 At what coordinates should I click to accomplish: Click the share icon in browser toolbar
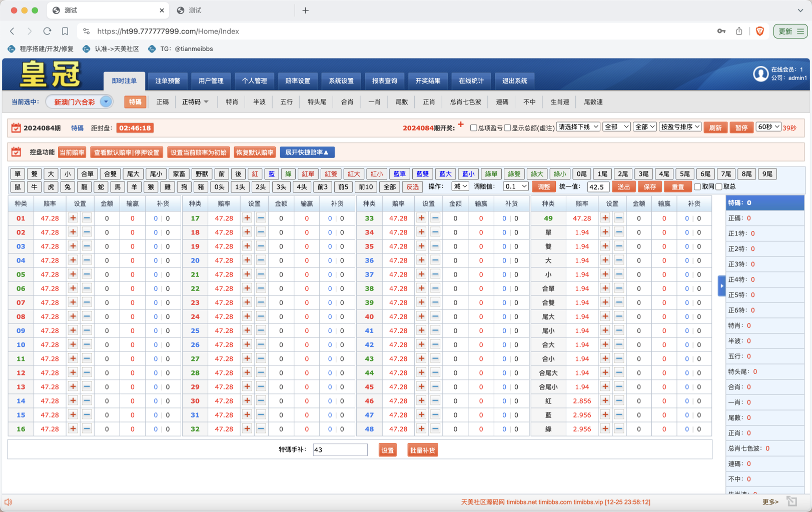tap(739, 31)
